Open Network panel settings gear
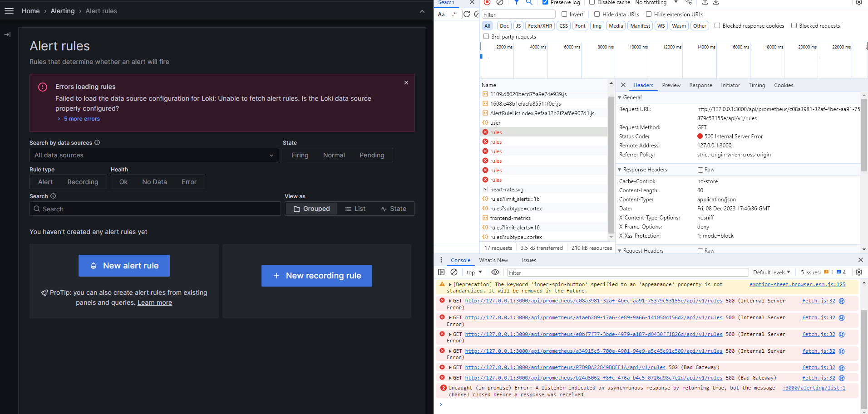Viewport: 868px width, 414px height. coord(859,2)
